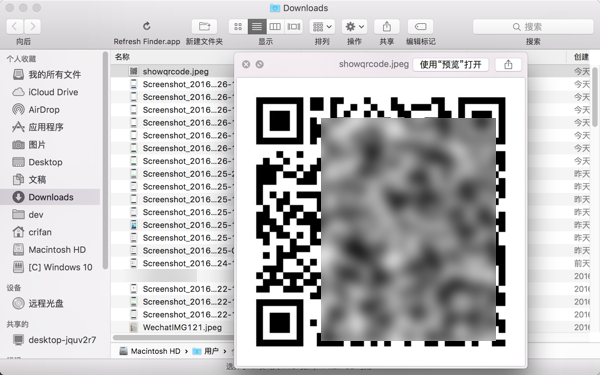
Task: Create a new folder via 新建文件夹 icon
Action: [x=204, y=26]
